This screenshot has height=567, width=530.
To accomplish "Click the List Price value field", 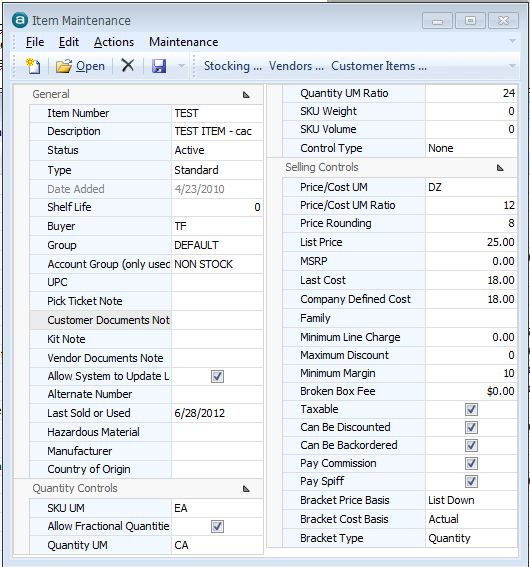I will tap(471, 242).
